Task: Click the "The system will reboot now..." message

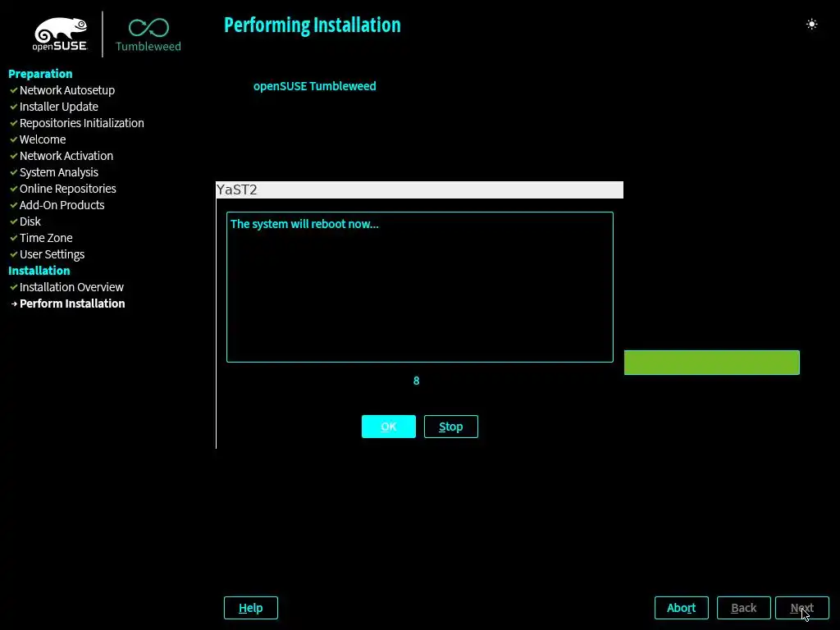Action: (304, 224)
